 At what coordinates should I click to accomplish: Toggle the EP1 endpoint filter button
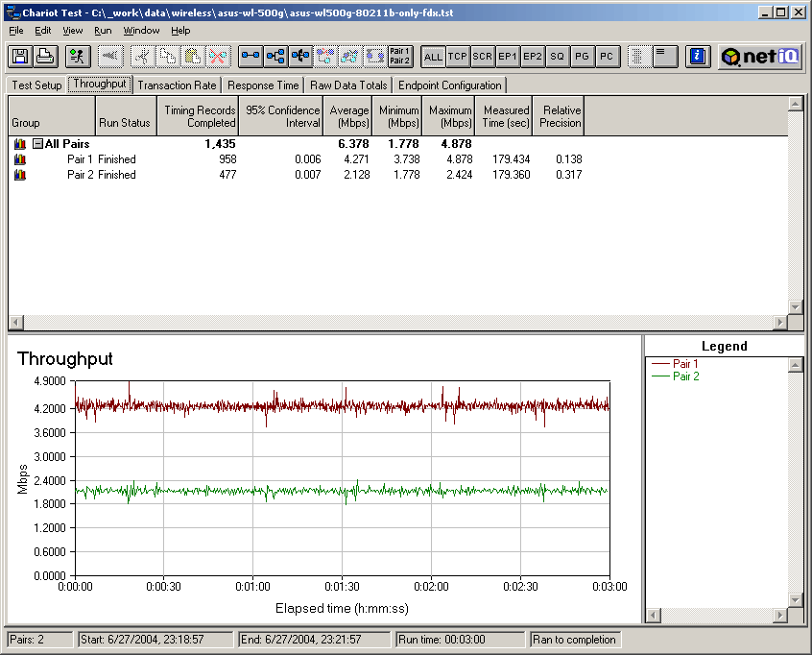[508, 57]
